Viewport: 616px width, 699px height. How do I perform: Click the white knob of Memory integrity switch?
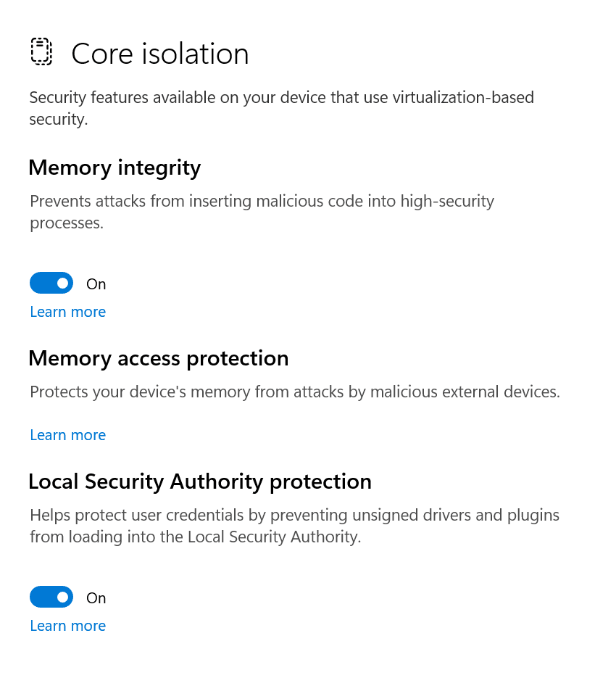(63, 283)
